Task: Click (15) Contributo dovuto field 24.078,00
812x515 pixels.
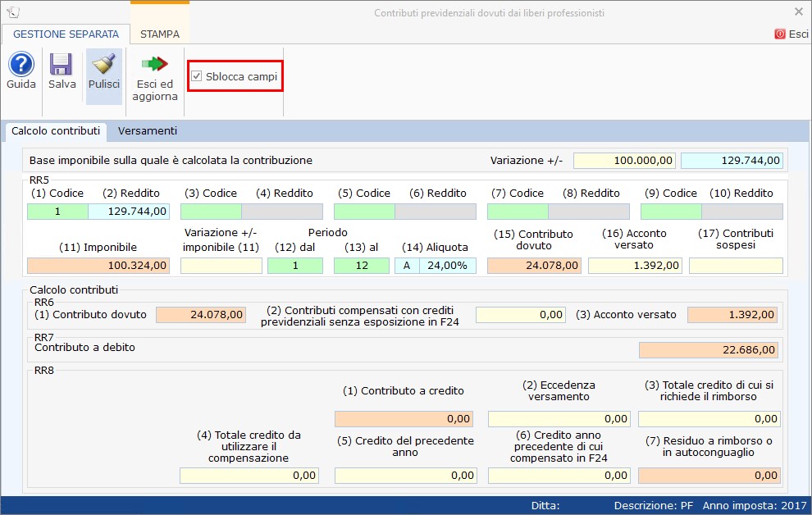Action: pos(534,266)
